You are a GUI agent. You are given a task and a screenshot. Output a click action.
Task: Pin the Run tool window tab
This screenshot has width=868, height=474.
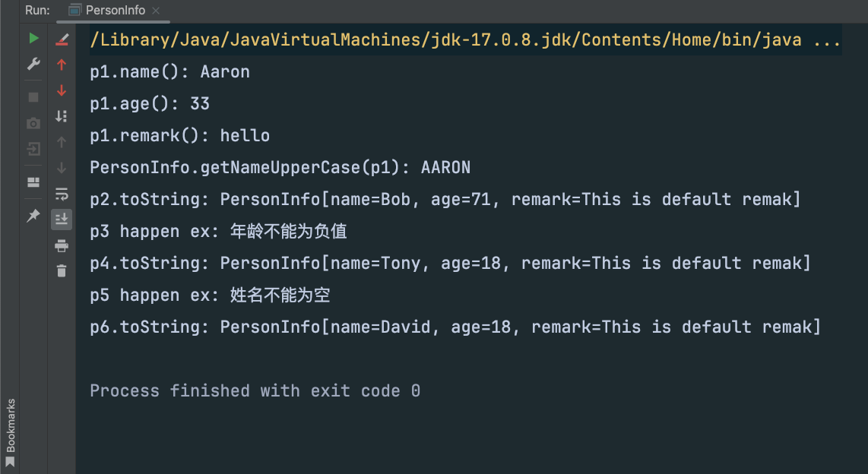pyautogui.click(x=33, y=216)
